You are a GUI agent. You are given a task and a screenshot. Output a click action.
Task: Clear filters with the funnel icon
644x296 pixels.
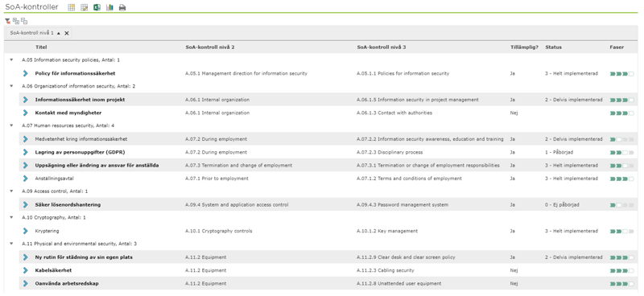[x=7, y=21]
